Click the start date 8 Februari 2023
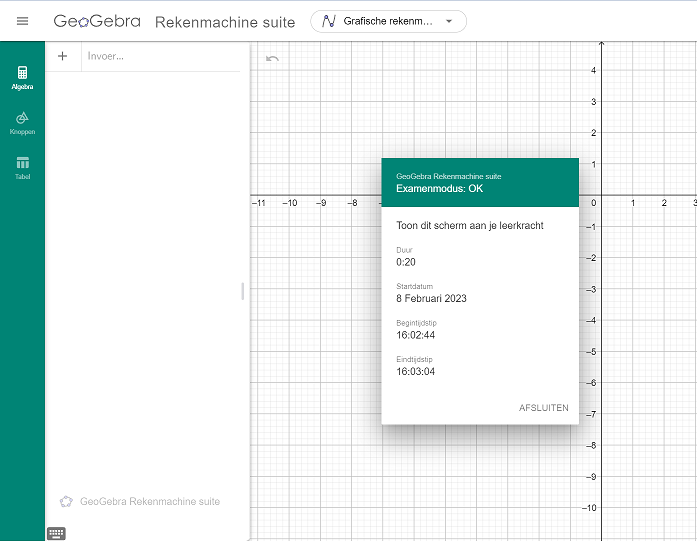The height and width of the screenshot is (543, 697). tap(431, 299)
